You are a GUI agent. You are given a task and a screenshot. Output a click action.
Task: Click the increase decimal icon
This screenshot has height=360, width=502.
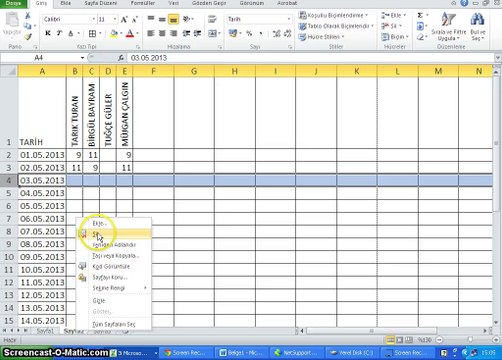tap(276, 33)
